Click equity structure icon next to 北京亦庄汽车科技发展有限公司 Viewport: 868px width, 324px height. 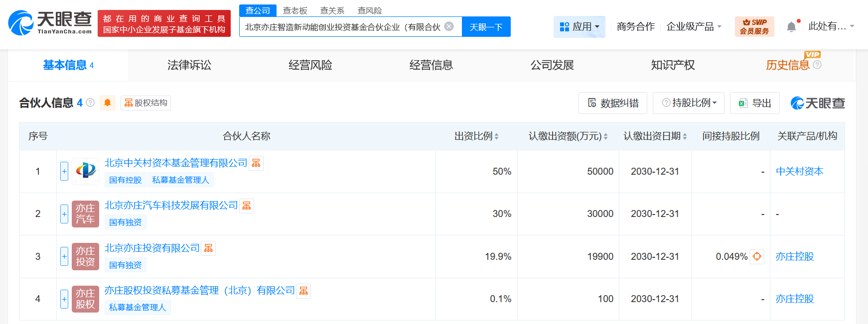247,206
